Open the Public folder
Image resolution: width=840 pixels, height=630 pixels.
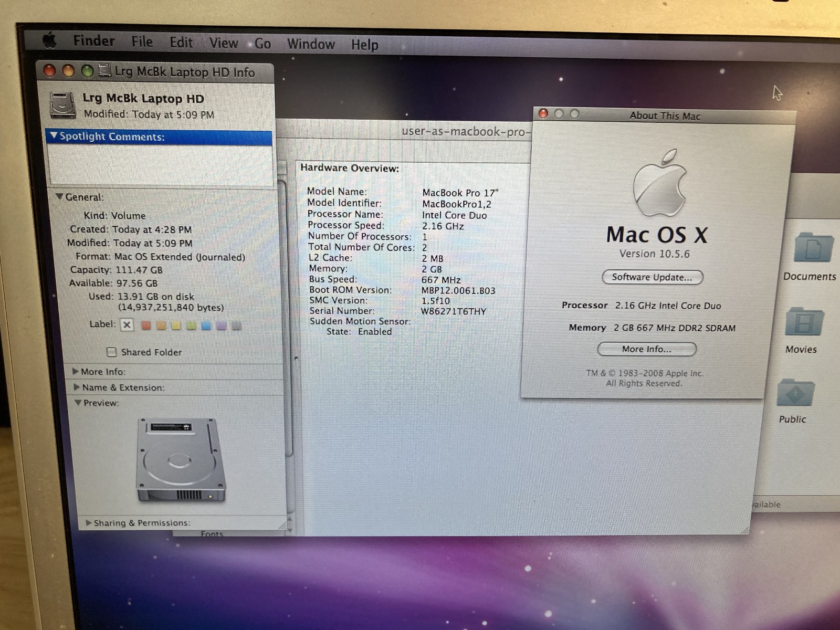point(795,394)
